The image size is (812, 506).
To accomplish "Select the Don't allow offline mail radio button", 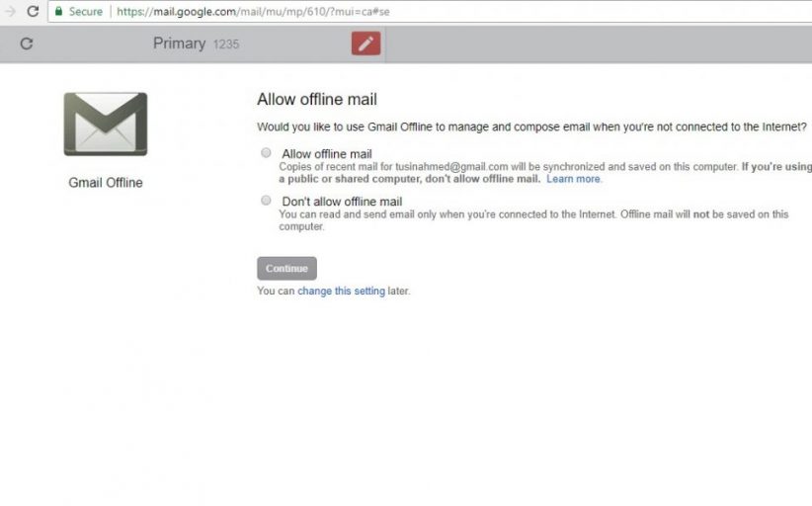I will [x=266, y=201].
